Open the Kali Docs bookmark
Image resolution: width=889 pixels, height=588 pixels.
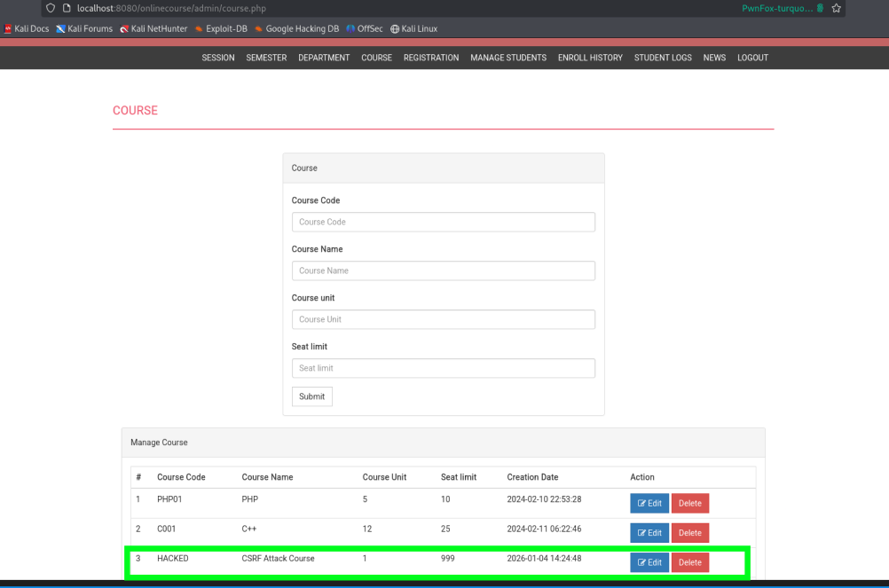click(27, 29)
